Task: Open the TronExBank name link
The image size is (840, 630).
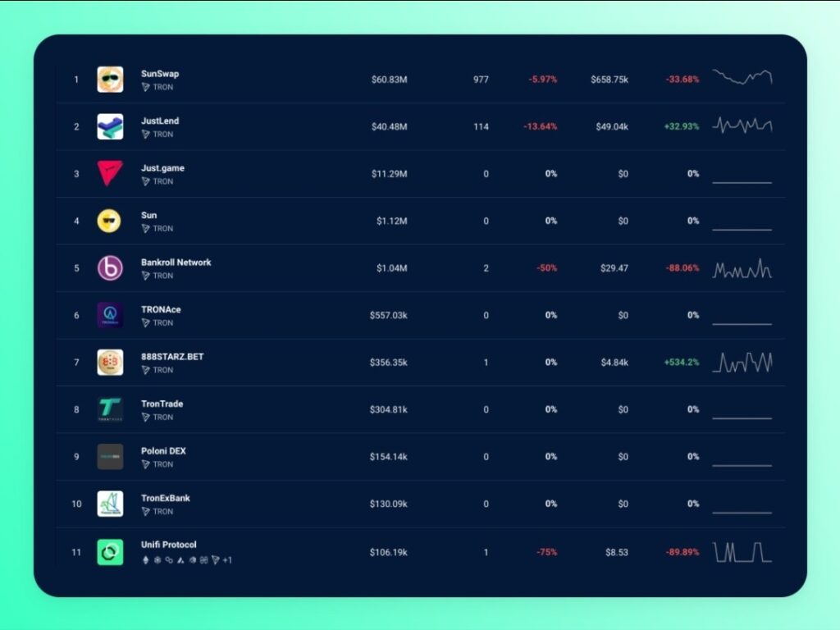Action: tap(165, 498)
